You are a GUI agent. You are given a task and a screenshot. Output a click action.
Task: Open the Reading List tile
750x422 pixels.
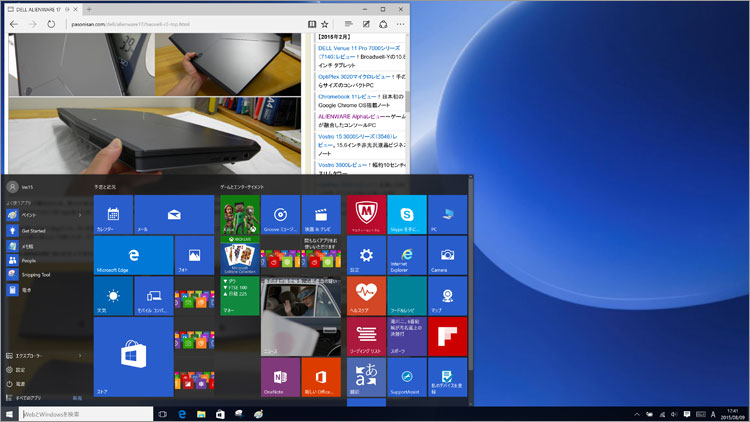(x=366, y=336)
